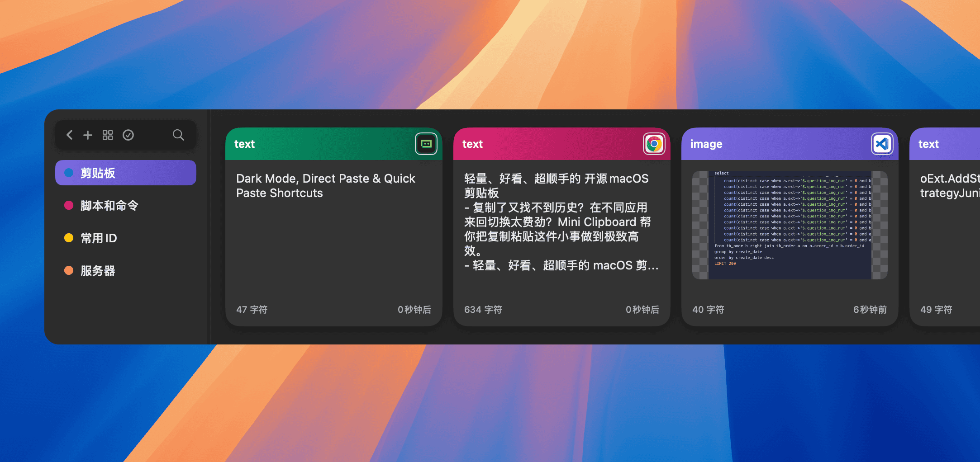This screenshot has width=980, height=462.
Task: Go back using the chevron arrow icon
Action: click(69, 135)
